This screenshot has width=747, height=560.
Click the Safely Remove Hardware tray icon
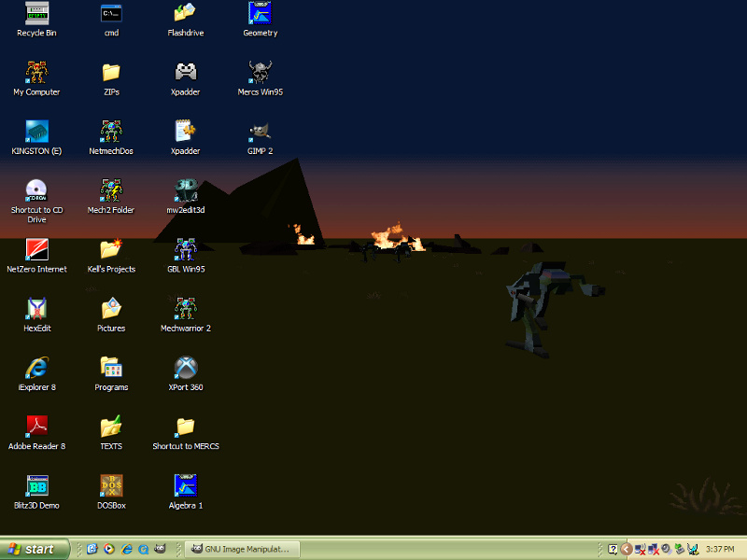pyautogui.click(x=681, y=549)
